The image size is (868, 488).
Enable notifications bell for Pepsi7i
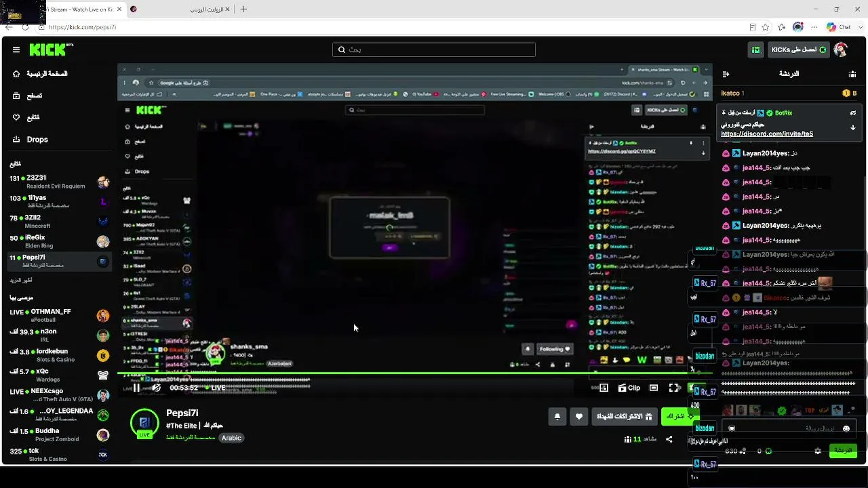pos(557,417)
